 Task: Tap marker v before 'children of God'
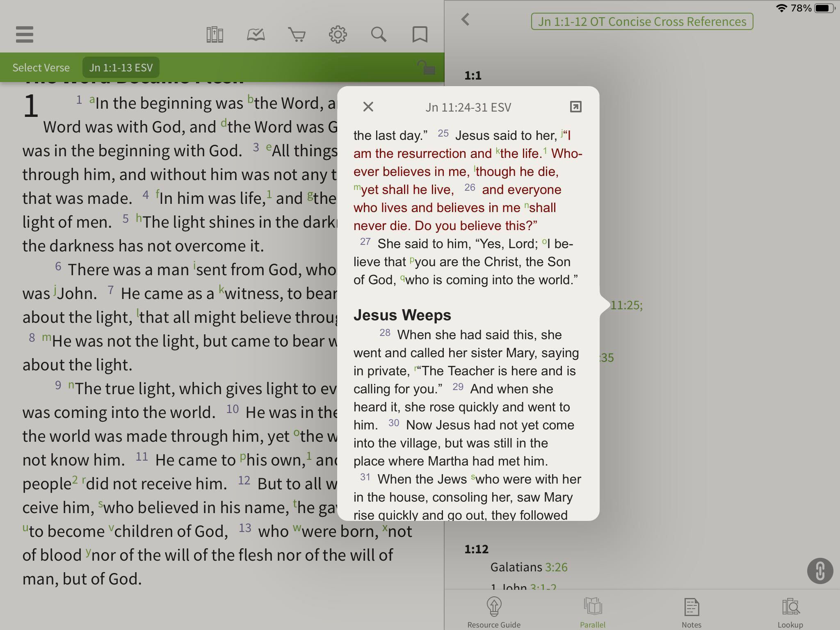click(111, 527)
